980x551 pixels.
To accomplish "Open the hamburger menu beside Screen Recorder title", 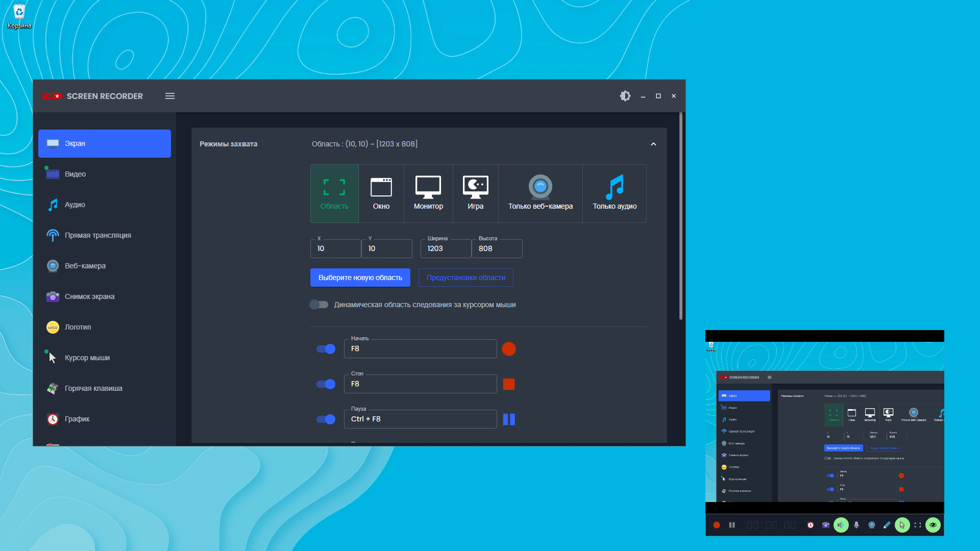I will coord(170,96).
